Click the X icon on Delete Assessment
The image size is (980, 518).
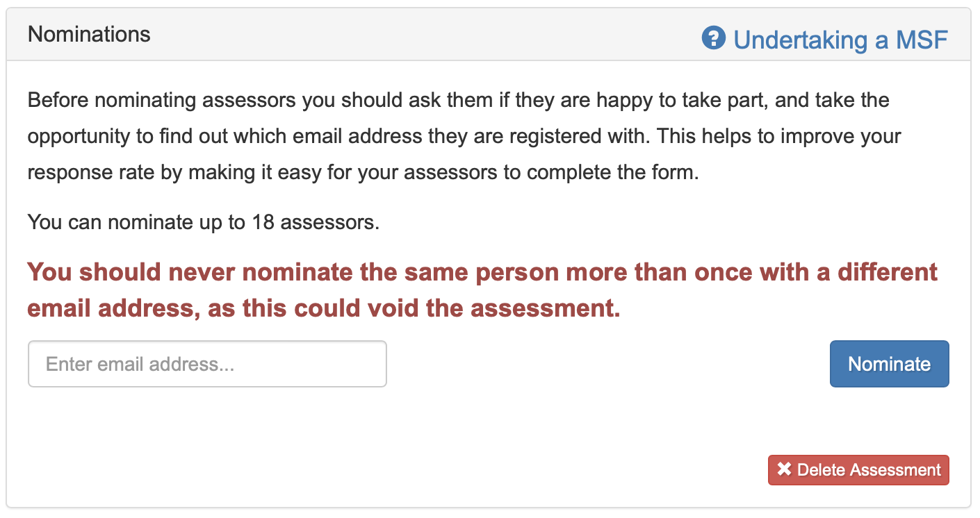pos(784,469)
